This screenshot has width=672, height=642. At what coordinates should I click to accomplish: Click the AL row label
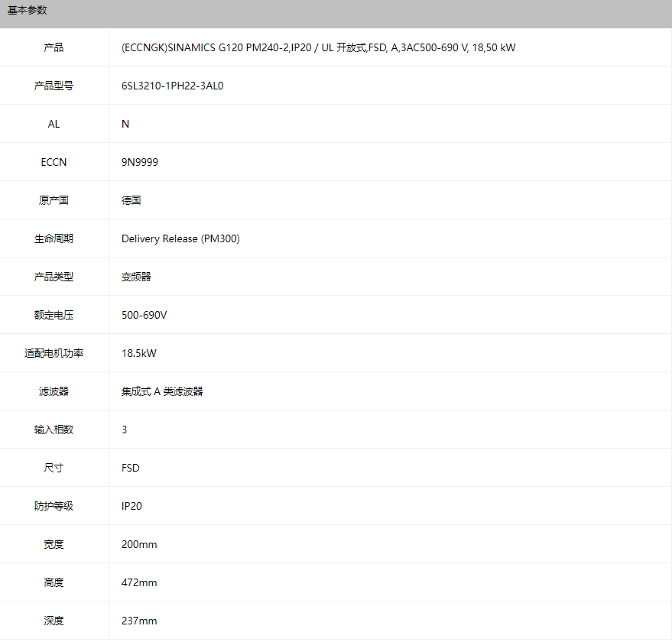54,124
